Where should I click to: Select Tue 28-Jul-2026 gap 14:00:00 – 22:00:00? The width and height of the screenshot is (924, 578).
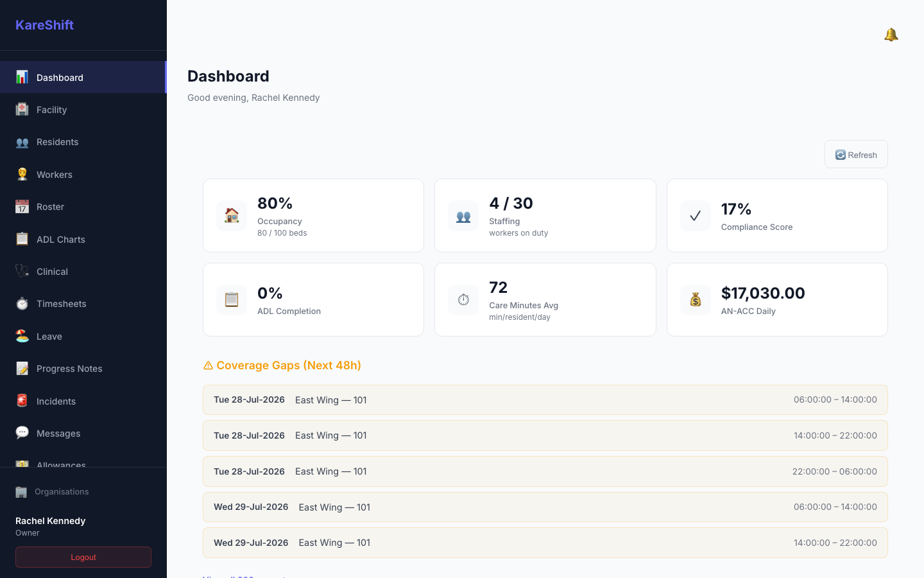pyautogui.click(x=545, y=435)
